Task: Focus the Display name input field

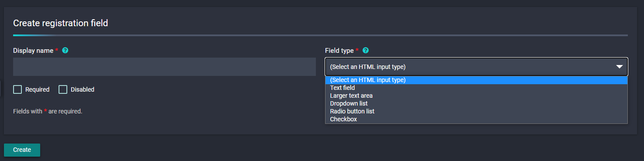Action: tap(164, 67)
